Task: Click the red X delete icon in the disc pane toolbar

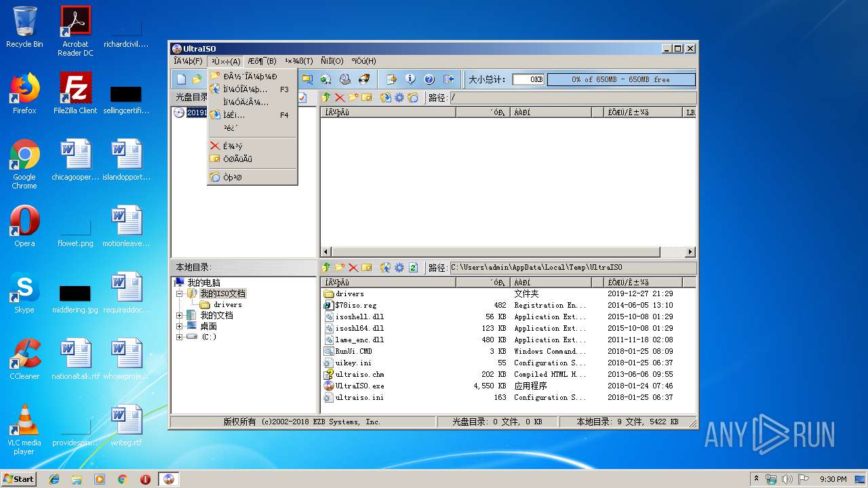Action: (340, 98)
